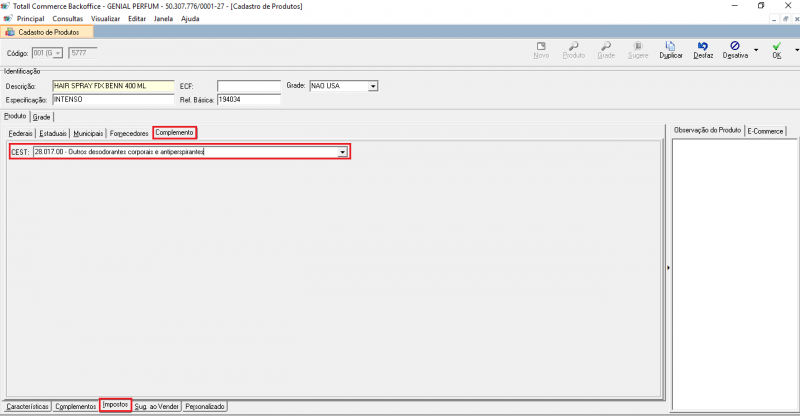Confirm with the green OK checkmark

point(776,50)
